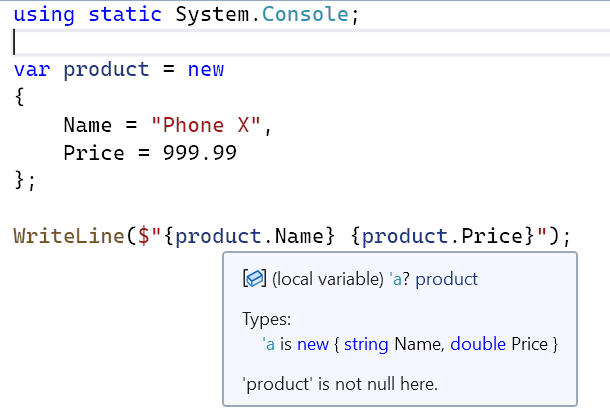This screenshot has height=414, width=610.
Task: Click 'product' link in tooltip header
Action: (x=446, y=279)
